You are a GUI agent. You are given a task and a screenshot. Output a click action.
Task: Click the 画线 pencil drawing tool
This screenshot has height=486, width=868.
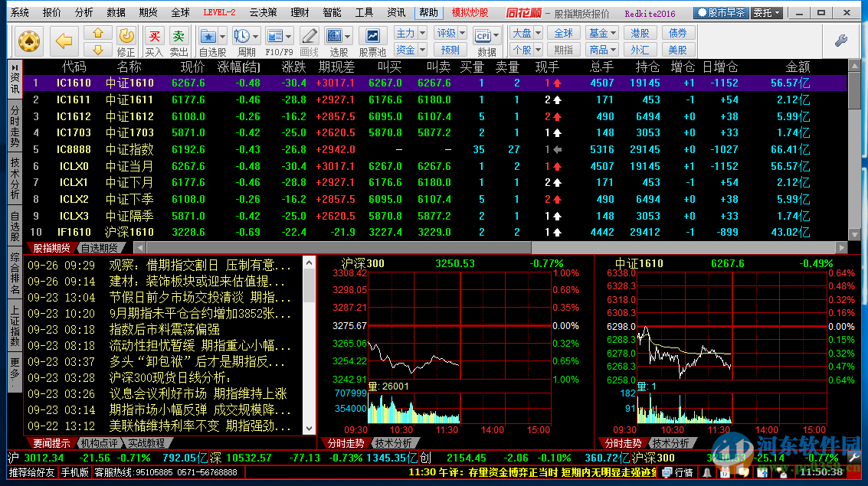[309, 36]
